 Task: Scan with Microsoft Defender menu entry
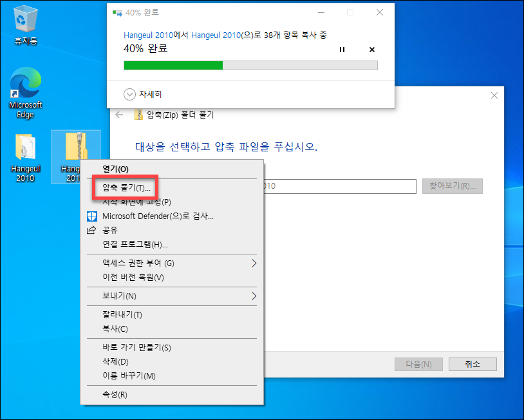[x=172, y=216]
